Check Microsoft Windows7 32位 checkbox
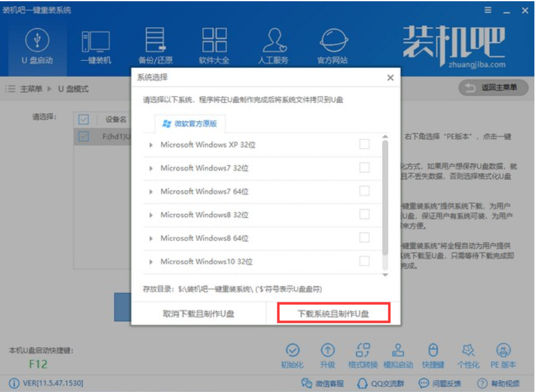 [x=364, y=168]
